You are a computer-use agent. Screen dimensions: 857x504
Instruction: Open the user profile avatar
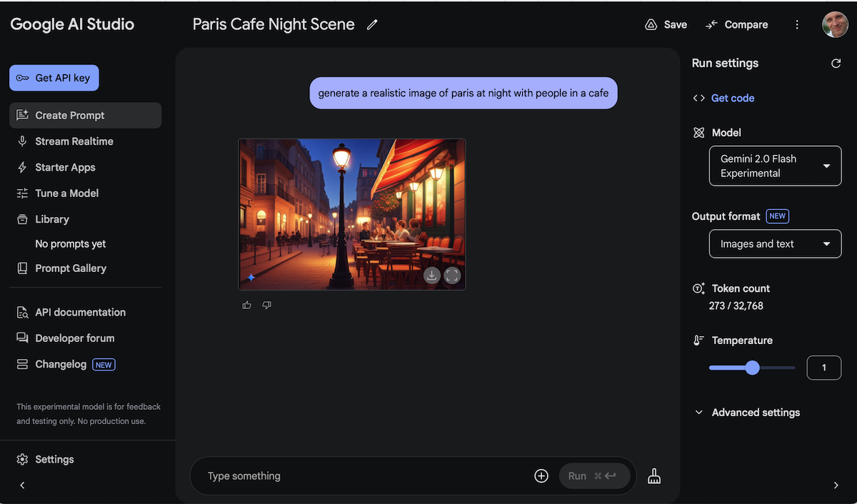(835, 25)
